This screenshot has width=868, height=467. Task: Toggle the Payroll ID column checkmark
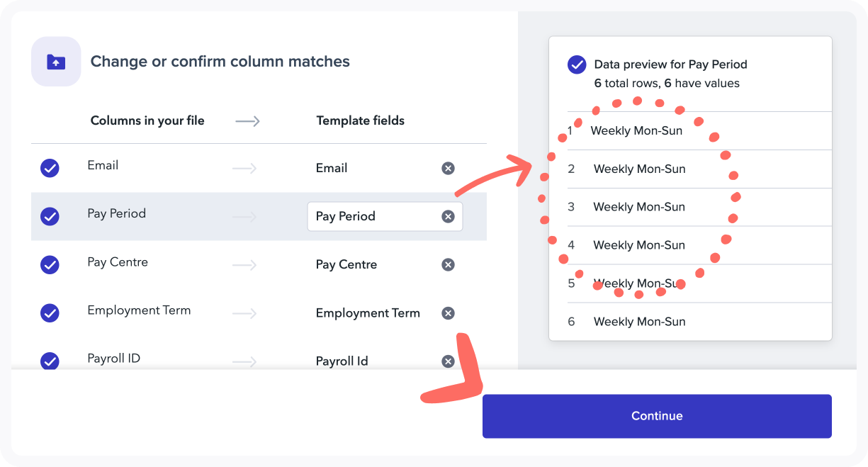point(50,361)
